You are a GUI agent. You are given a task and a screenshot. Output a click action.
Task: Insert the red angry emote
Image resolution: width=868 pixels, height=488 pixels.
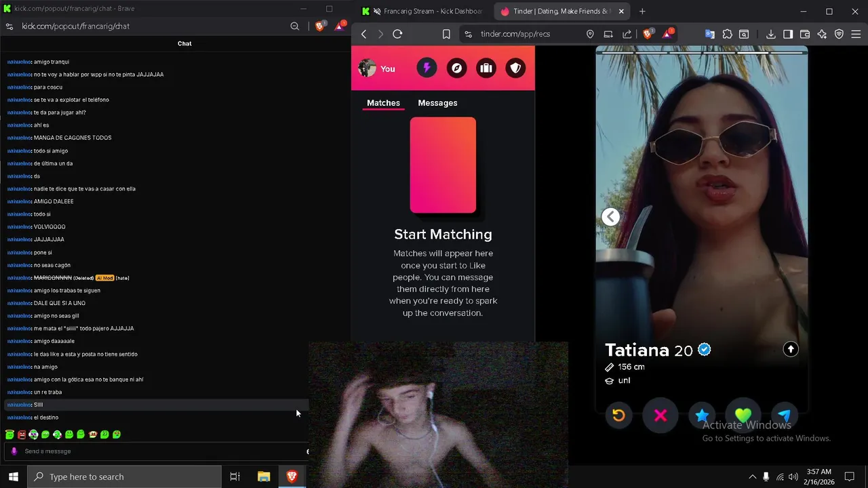[22, 434]
